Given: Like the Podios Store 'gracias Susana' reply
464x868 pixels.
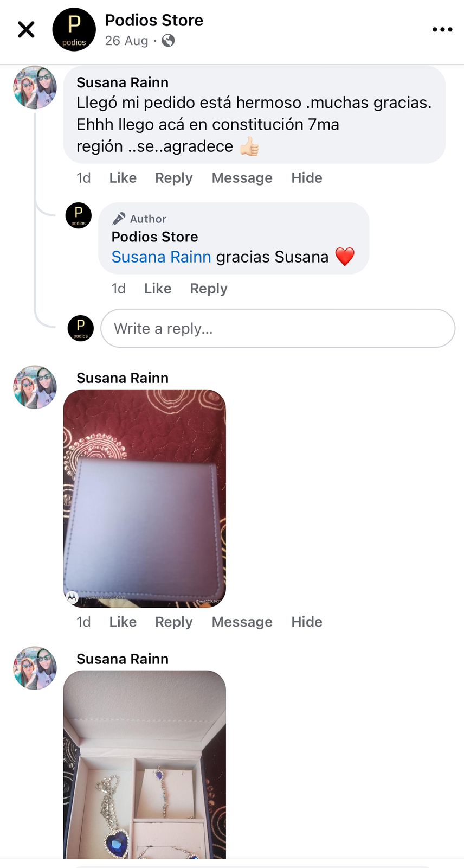Looking at the screenshot, I should pos(158,289).
